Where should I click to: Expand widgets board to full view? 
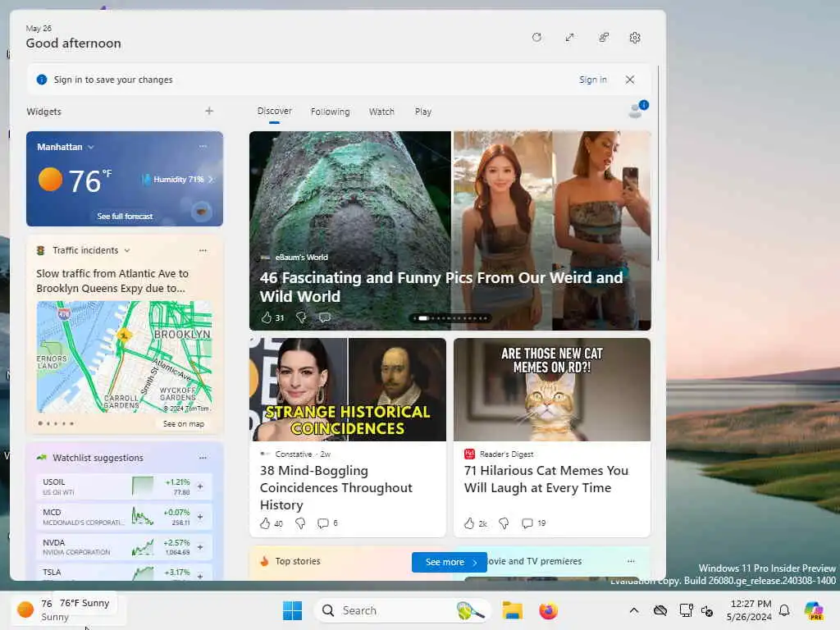[569, 38]
